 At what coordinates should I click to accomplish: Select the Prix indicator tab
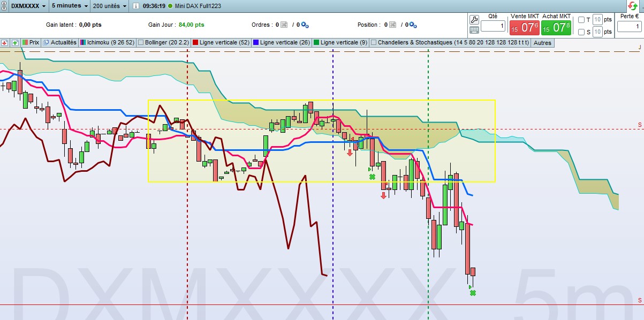[31, 42]
